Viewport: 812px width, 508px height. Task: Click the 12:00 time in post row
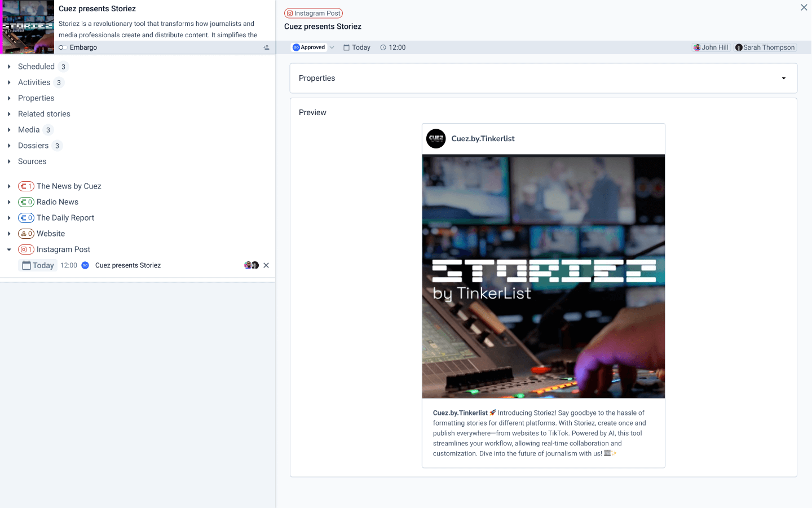(69, 265)
